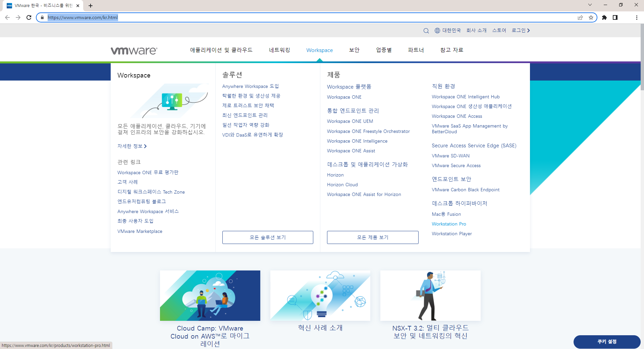Click the globe icon for region

click(x=437, y=31)
